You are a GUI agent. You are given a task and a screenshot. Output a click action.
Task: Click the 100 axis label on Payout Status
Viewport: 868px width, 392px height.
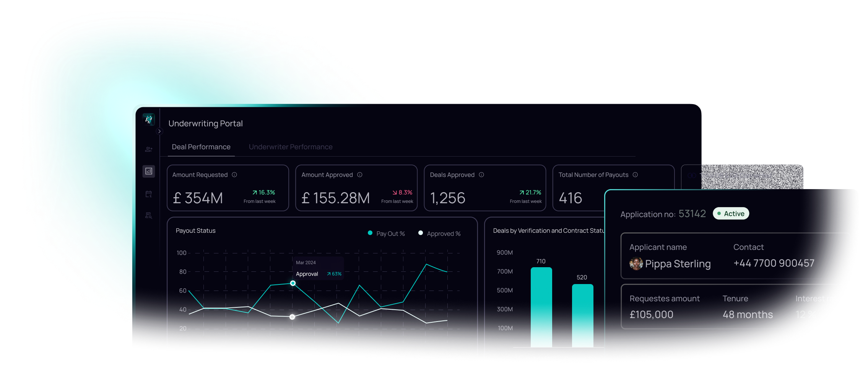(182, 253)
